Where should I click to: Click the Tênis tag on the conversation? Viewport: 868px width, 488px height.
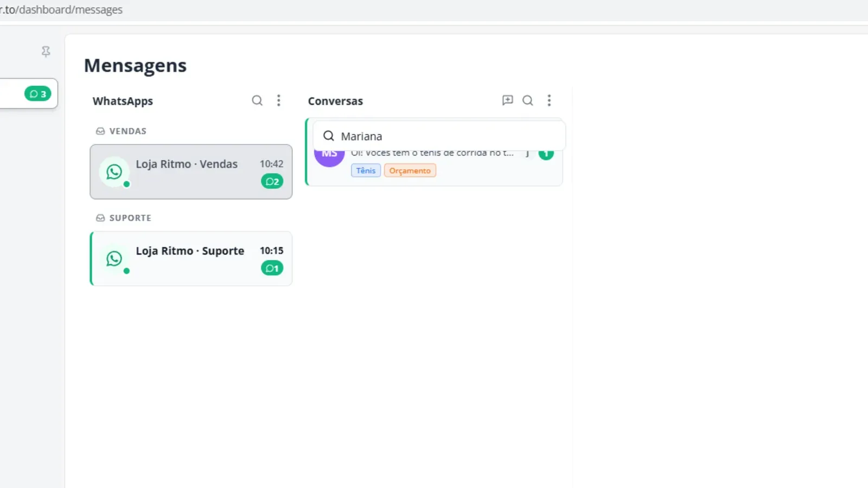366,171
